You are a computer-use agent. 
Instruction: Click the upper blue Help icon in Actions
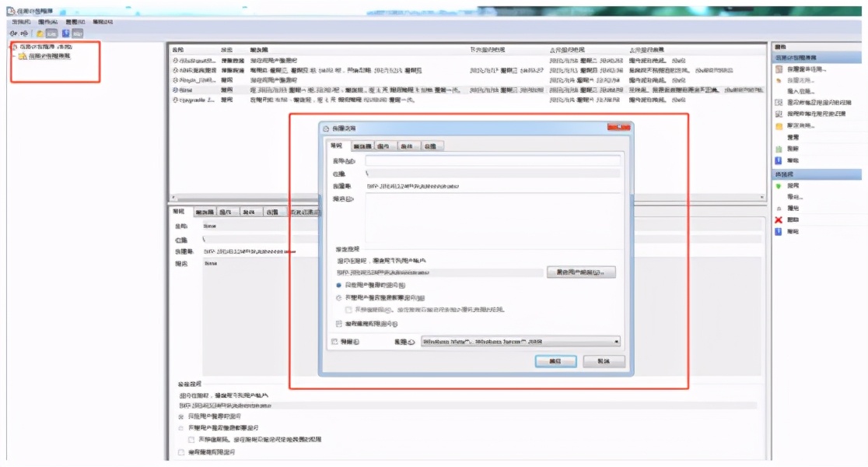click(x=779, y=160)
